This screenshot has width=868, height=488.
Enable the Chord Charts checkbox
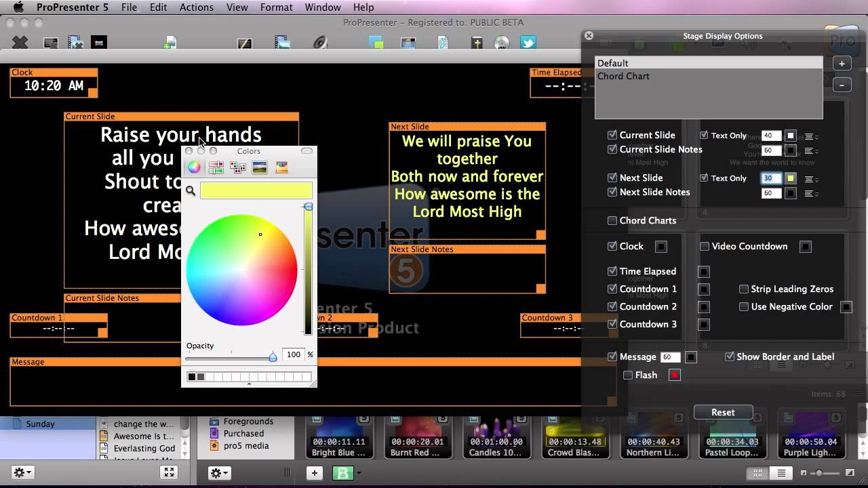point(612,220)
